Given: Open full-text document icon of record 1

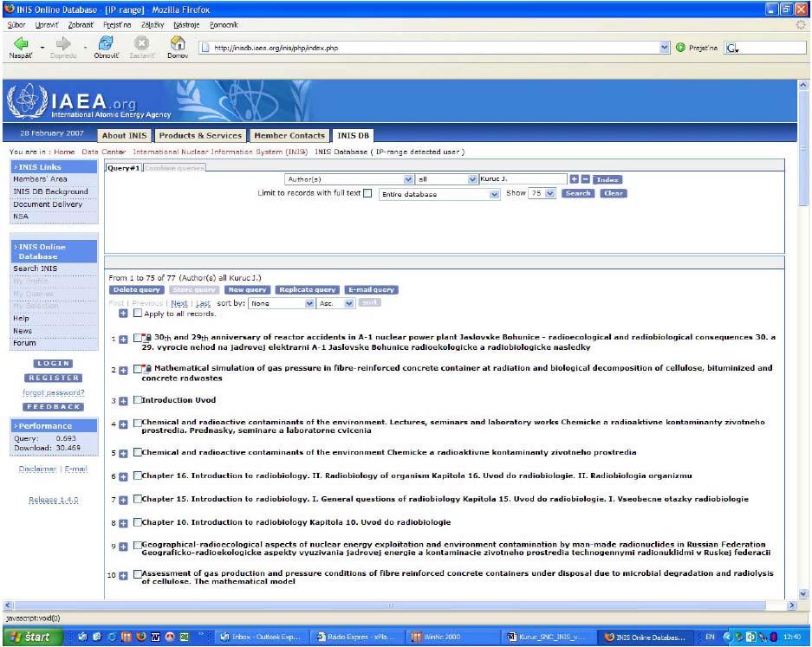Looking at the screenshot, I should (x=147, y=338).
